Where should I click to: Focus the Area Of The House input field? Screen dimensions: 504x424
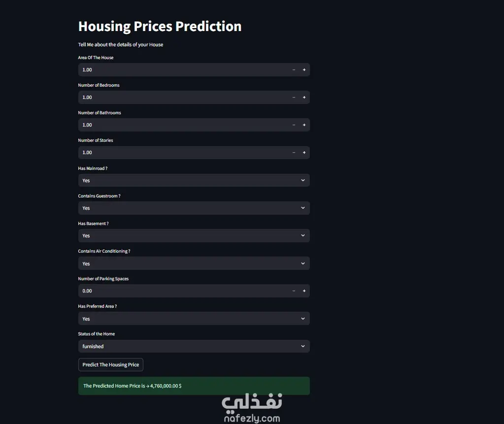(x=183, y=70)
